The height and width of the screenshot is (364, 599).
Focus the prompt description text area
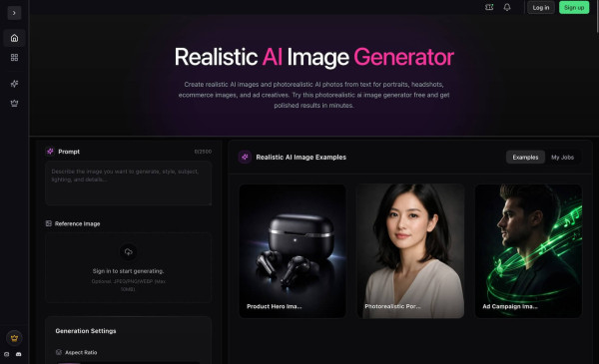129,183
